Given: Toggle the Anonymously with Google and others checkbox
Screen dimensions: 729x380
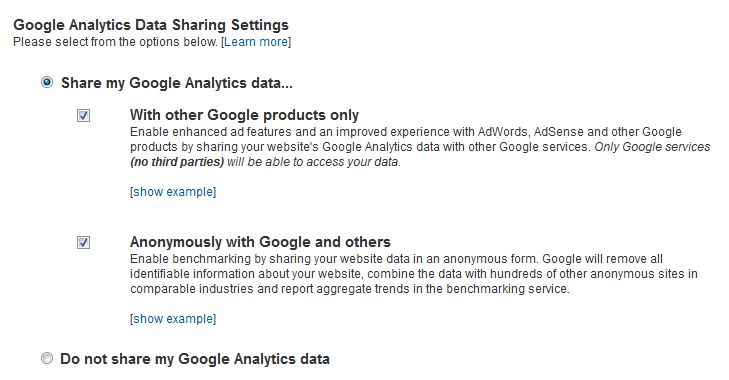Looking at the screenshot, I should 83,242.
